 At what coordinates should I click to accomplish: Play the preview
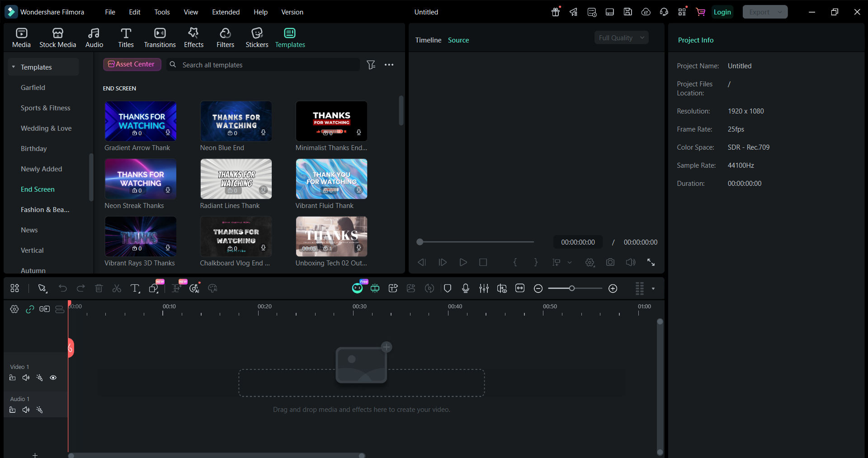coord(463,262)
